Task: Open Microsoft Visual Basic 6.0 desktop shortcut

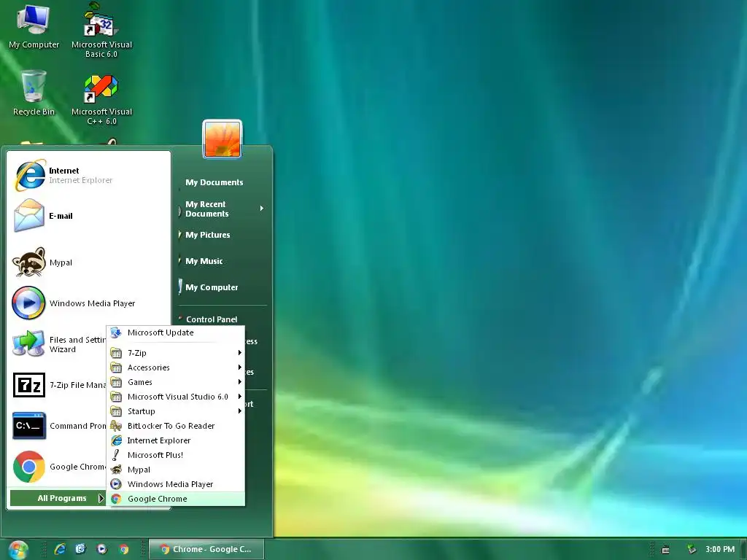Action: [101, 29]
